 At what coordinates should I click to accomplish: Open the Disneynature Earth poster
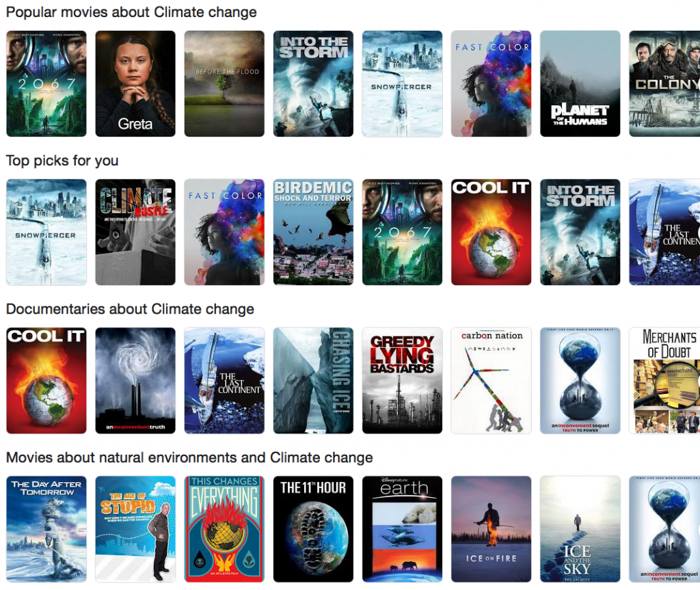coord(402,528)
